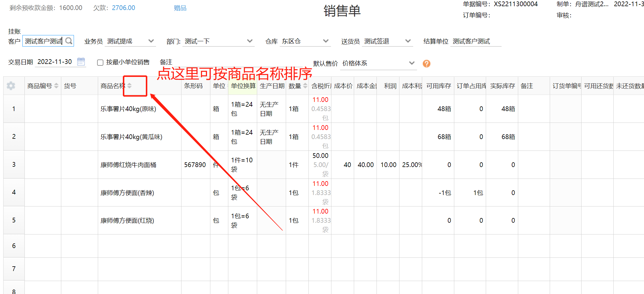Expand the 仓库 dropdown
The width and height of the screenshot is (644, 294).
tap(326, 41)
